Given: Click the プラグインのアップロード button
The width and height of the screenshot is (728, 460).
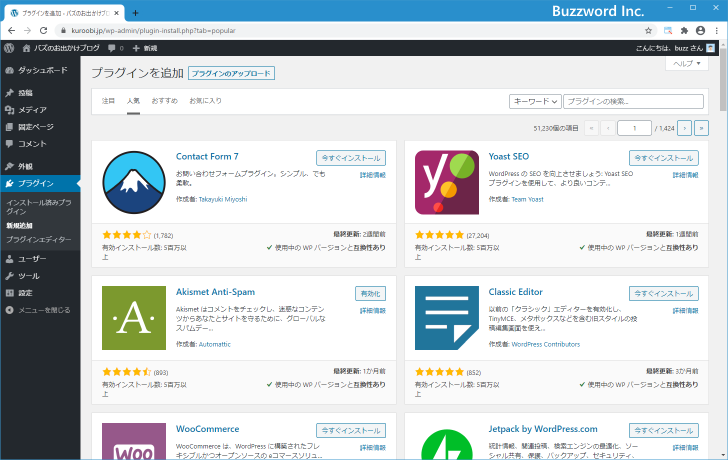Looking at the screenshot, I should click(231, 73).
